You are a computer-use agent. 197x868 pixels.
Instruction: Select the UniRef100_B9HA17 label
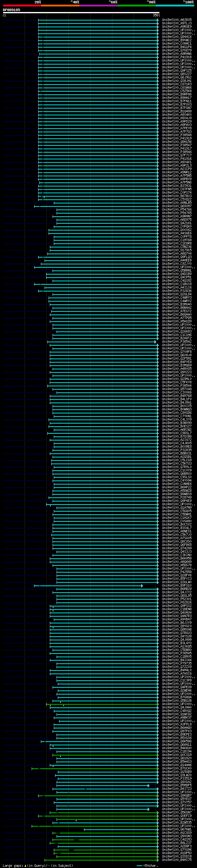[176, 98]
